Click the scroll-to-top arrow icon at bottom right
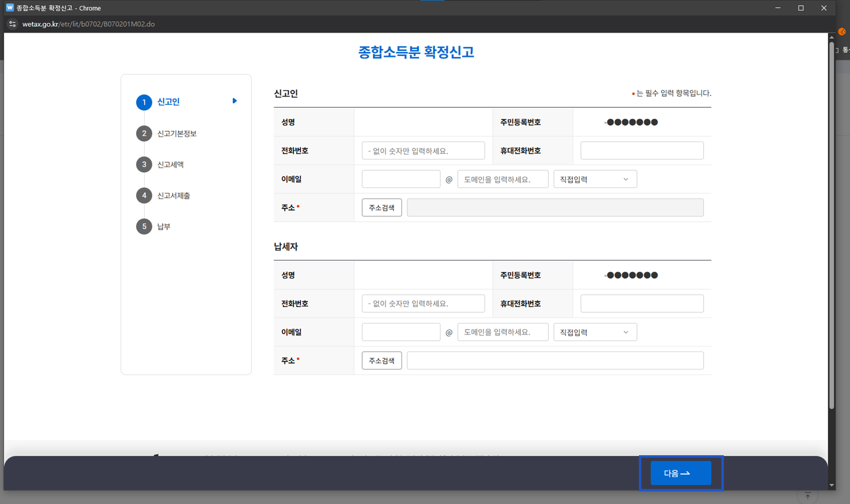The width and height of the screenshot is (850, 504). [808, 496]
